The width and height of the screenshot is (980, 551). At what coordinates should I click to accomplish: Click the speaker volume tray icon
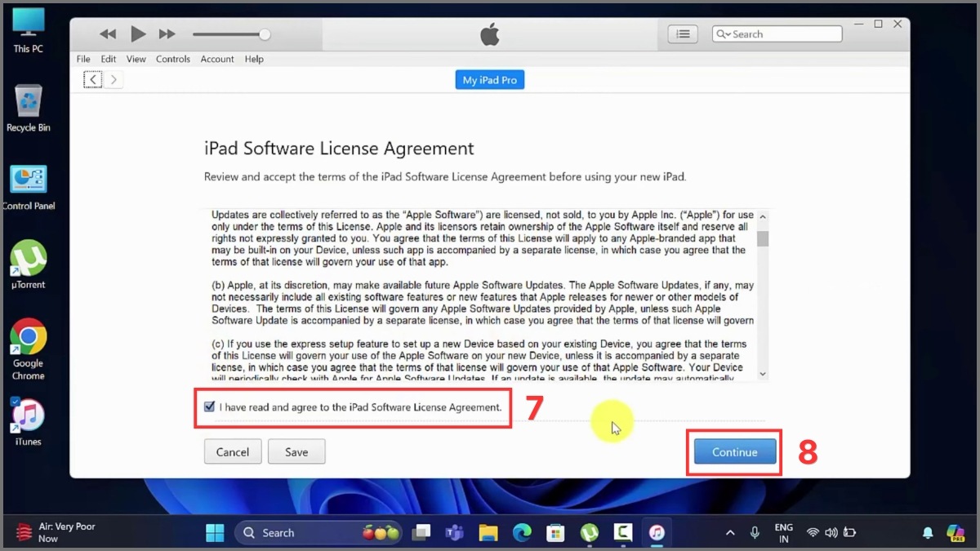(831, 533)
